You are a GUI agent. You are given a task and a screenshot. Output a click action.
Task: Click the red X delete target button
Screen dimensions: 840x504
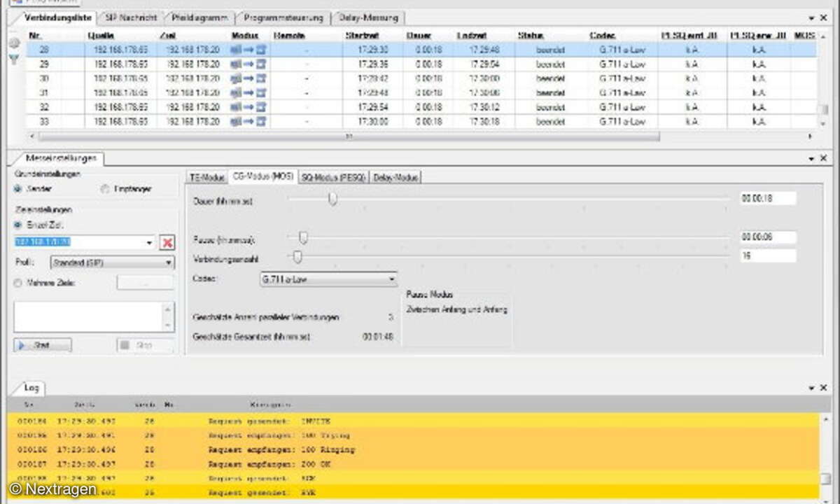(167, 242)
